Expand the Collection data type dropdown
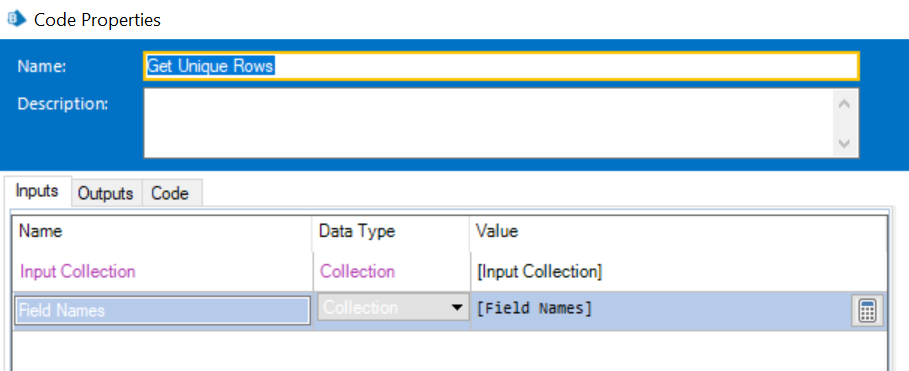This screenshot has height=371, width=909. pos(458,307)
